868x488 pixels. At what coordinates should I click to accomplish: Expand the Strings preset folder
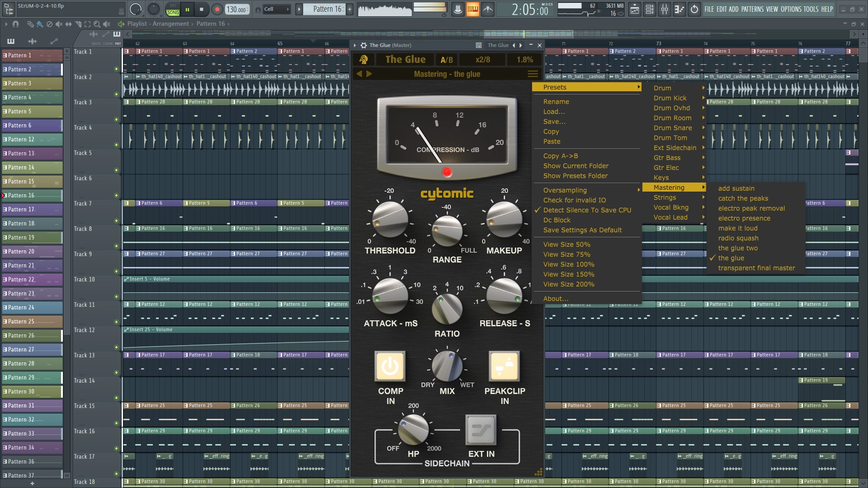pyautogui.click(x=674, y=197)
